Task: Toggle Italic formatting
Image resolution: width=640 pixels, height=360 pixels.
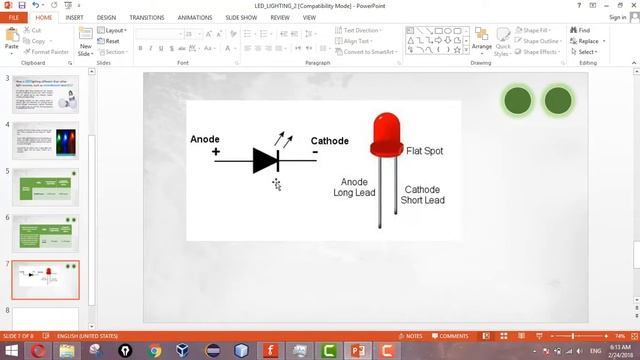Action: click(151, 48)
